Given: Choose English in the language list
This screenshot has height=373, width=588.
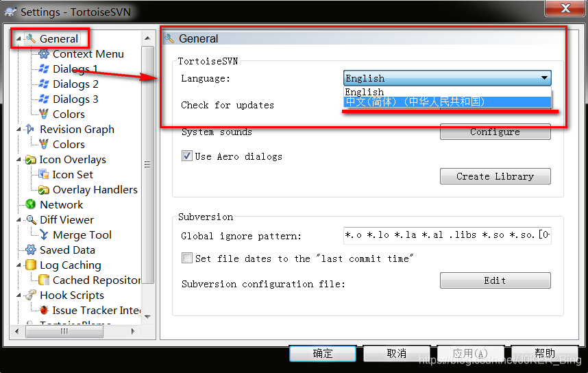Looking at the screenshot, I should coord(447,92).
